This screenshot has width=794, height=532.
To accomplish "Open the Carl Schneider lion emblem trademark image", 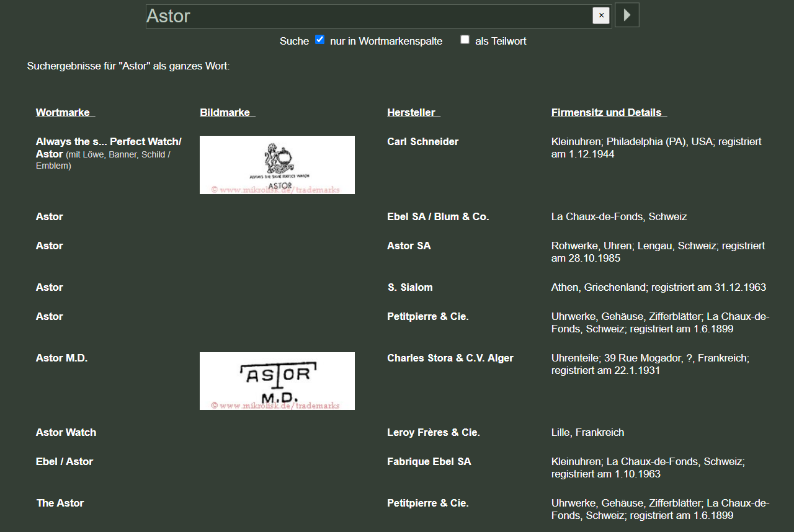I will coord(277,165).
